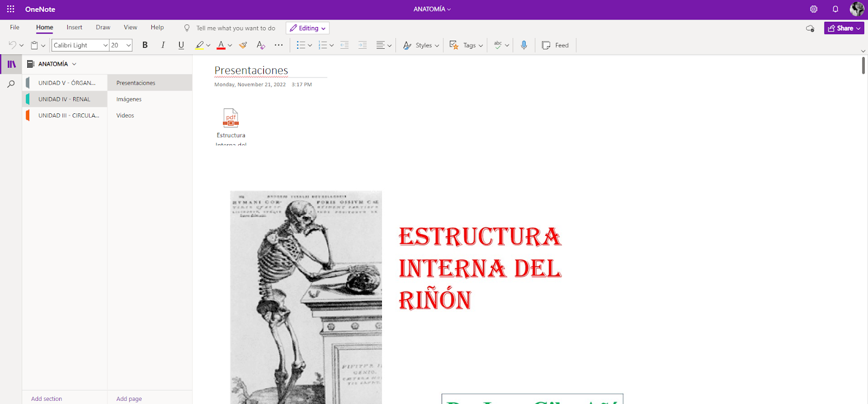Open the notifications bell
Screen dimensions: 868x404
[x=835, y=9]
